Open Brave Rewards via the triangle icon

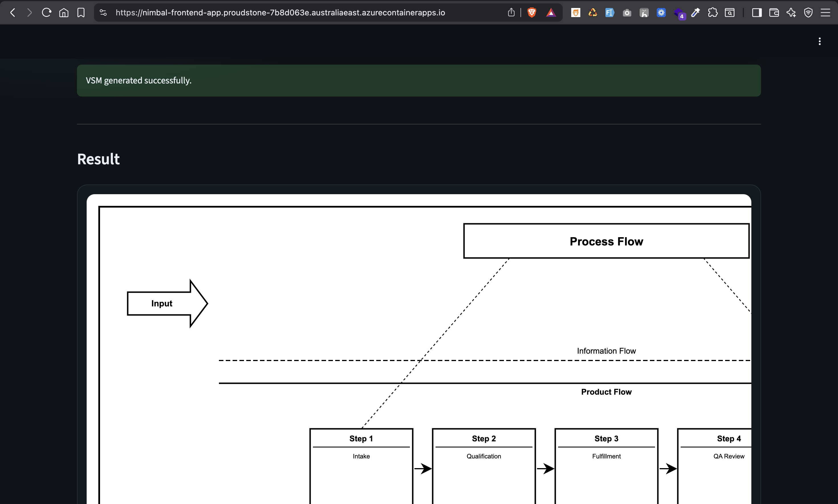(551, 12)
